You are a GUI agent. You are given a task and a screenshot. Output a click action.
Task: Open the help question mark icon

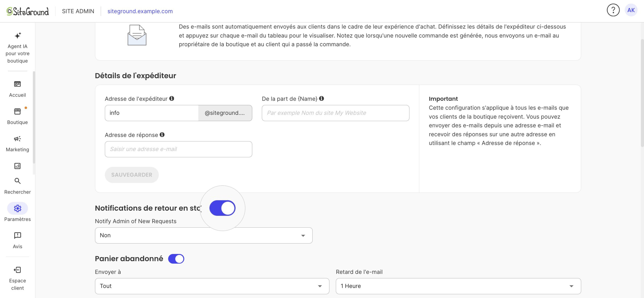click(x=613, y=10)
